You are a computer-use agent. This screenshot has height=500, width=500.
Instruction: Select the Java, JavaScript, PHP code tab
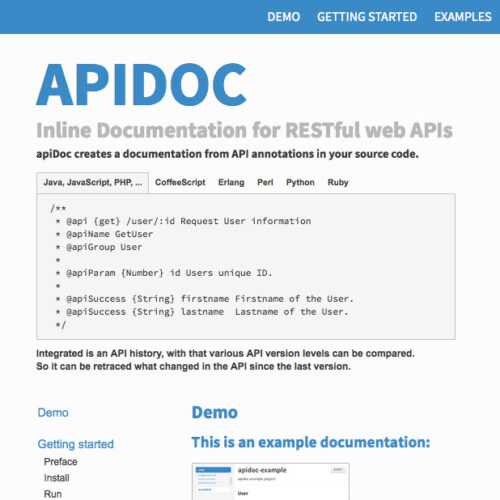93,183
